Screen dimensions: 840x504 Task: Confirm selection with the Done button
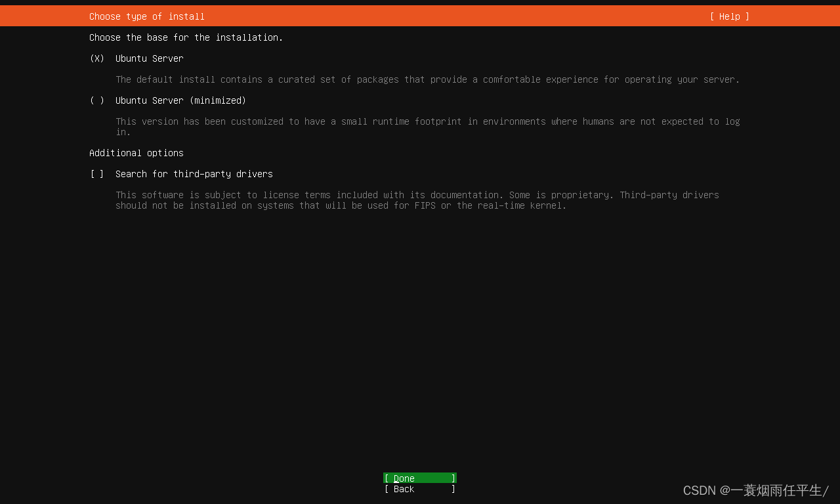click(x=420, y=478)
